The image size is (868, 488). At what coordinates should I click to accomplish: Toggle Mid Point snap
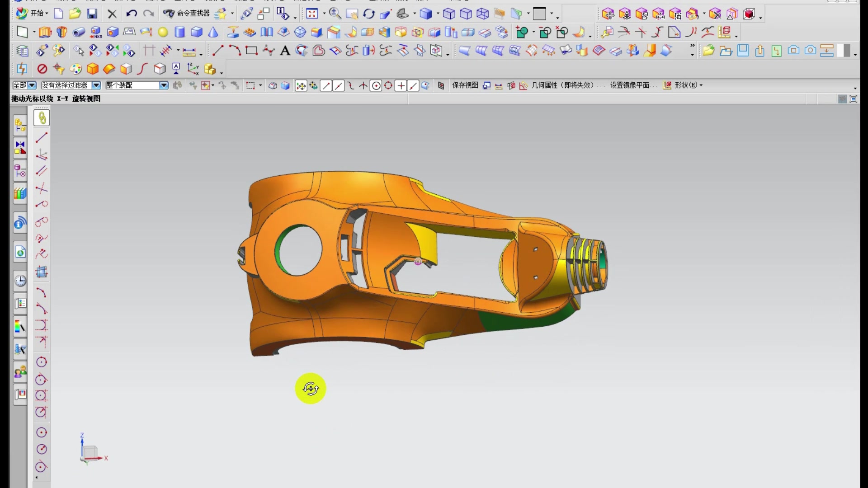point(338,85)
